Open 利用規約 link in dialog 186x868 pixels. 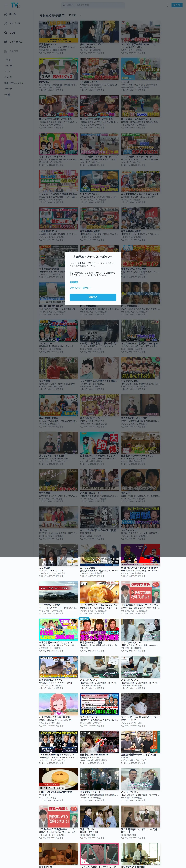[74, 282]
